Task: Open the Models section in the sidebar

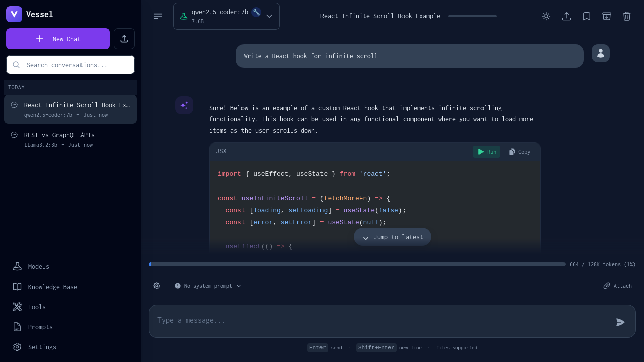Action: [x=38, y=267]
